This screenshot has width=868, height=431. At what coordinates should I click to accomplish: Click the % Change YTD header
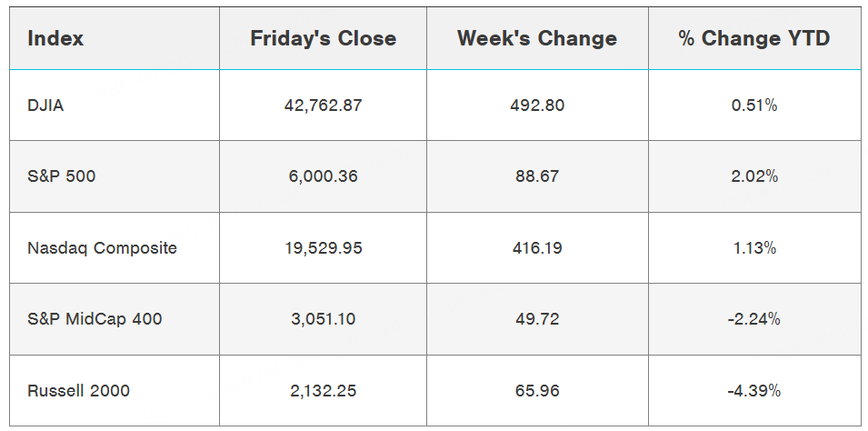click(x=754, y=38)
